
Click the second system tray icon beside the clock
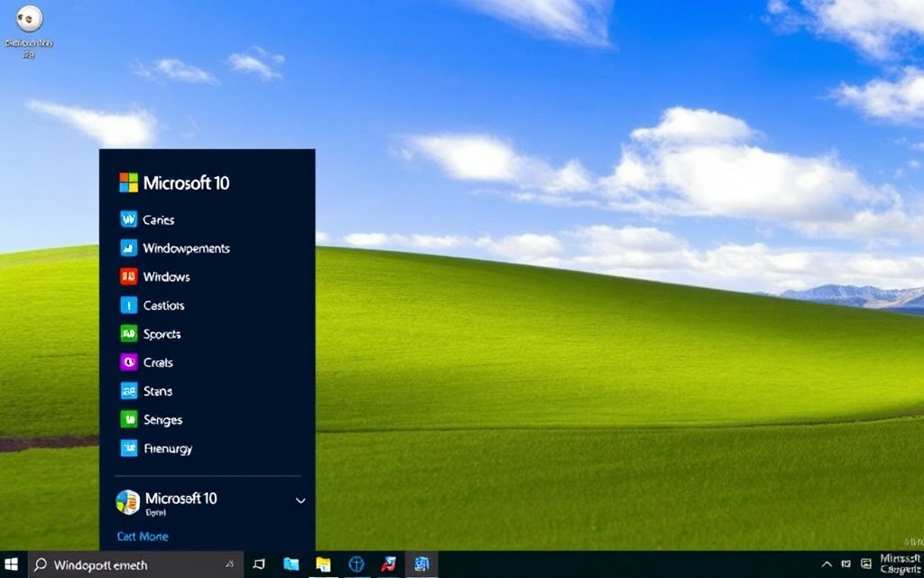[865, 564]
